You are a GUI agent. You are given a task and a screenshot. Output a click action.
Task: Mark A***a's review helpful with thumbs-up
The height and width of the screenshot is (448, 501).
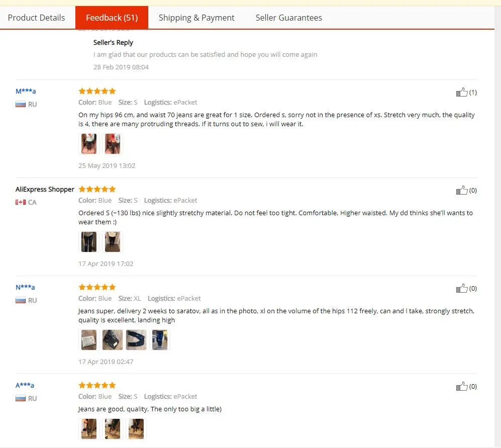462,387
